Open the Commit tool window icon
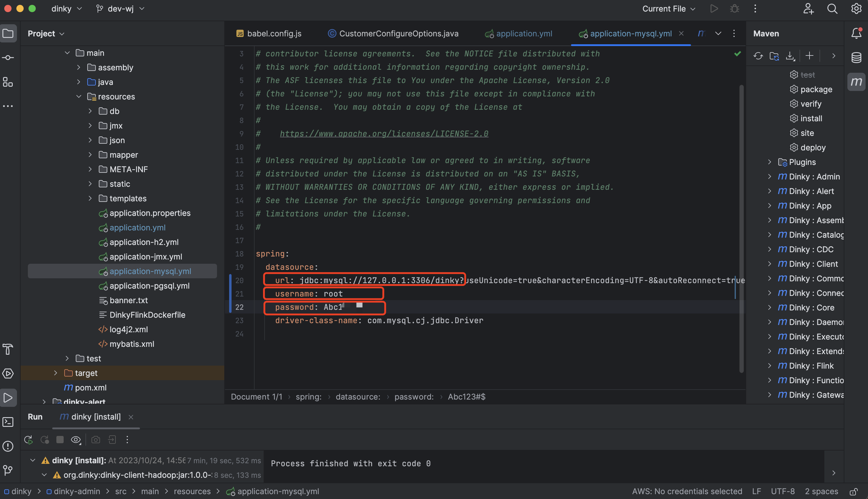The height and width of the screenshot is (499, 868). pos(8,58)
